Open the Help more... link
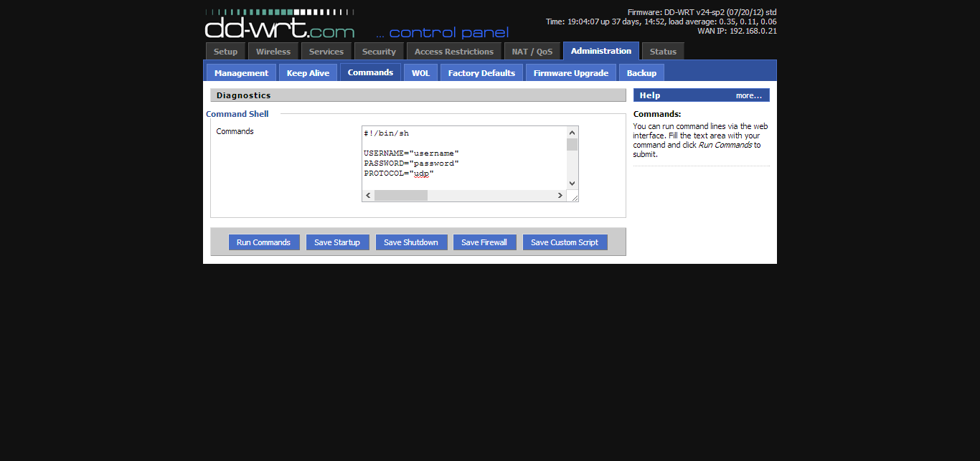The height and width of the screenshot is (461, 980). tap(748, 95)
